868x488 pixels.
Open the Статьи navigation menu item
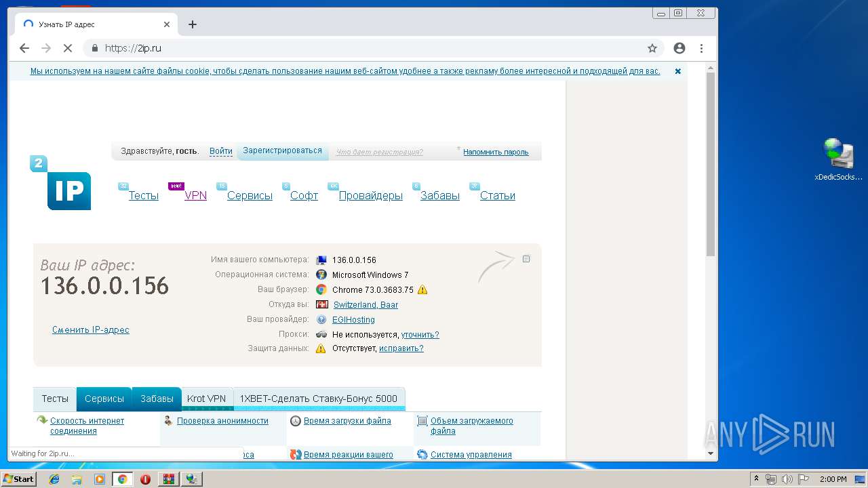[498, 195]
